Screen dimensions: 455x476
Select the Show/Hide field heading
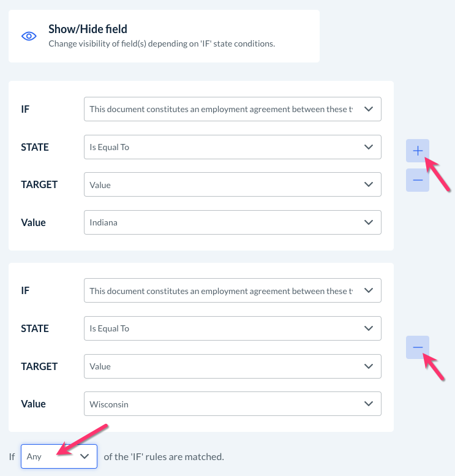click(88, 29)
